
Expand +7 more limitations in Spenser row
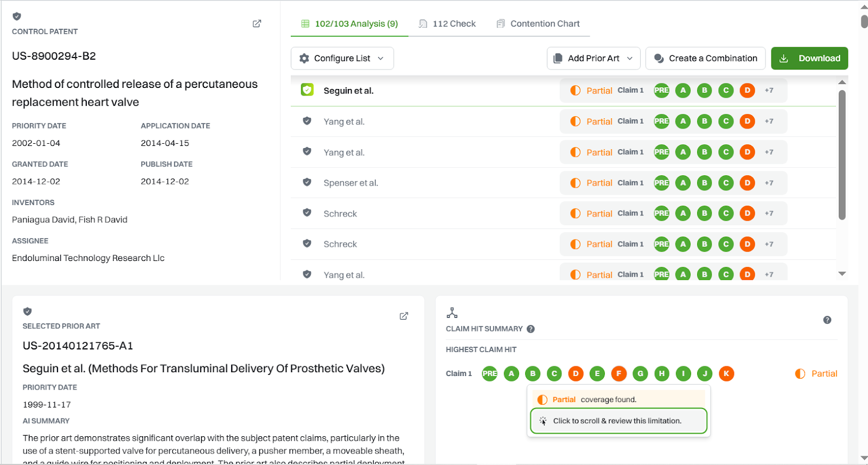coord(769,183)
